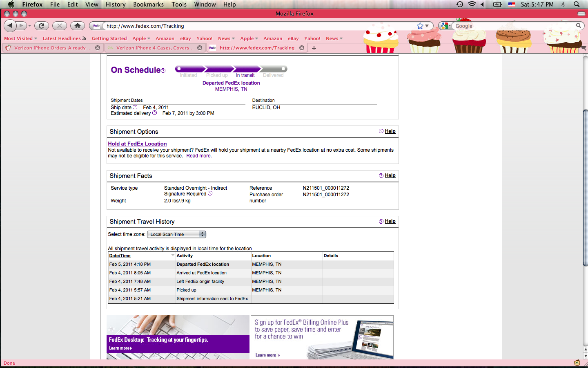Click the battery status icon
Image resolution: width=588 pixels, height=368 pixels.
point(497,4)
